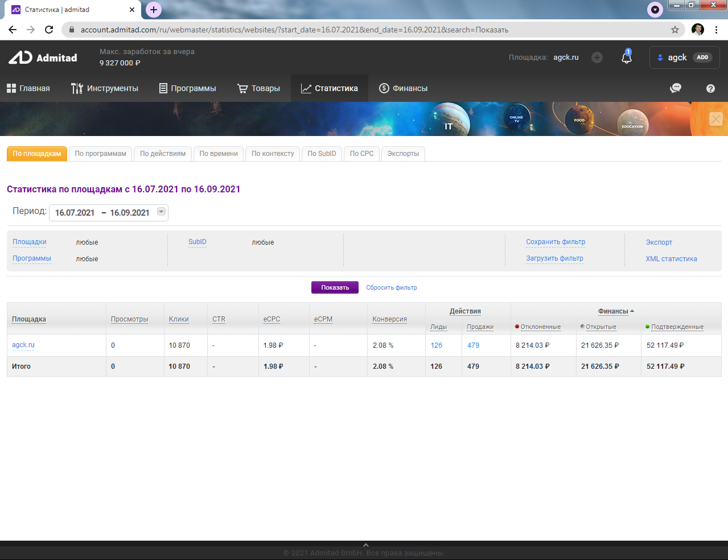Sort by Продажи column header

pos(480,327)
